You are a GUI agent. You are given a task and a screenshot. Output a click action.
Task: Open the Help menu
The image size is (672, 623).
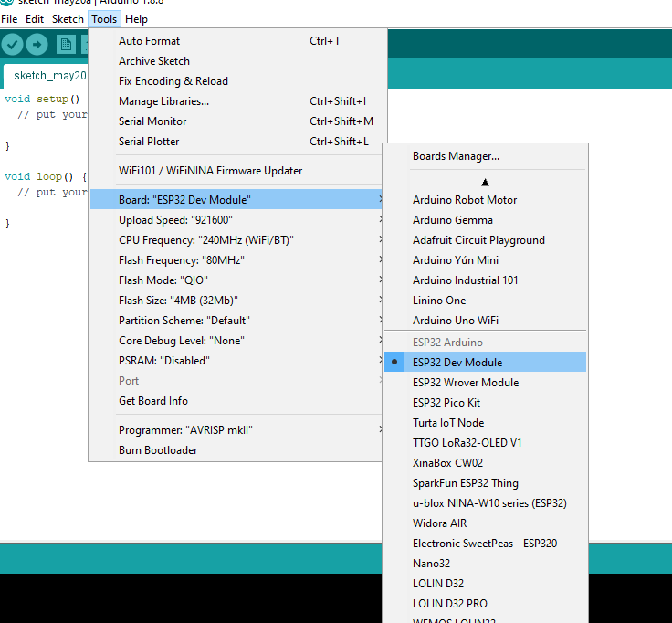click(136, 19)
